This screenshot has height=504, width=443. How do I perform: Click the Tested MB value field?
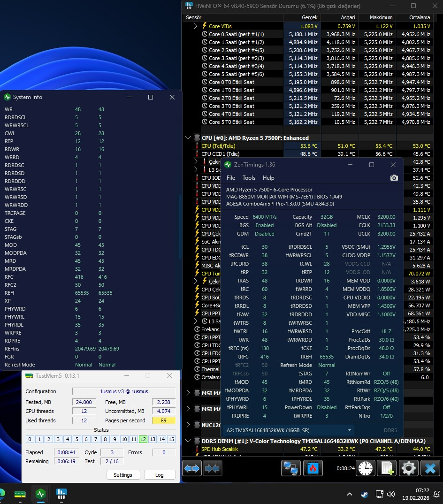84,402
